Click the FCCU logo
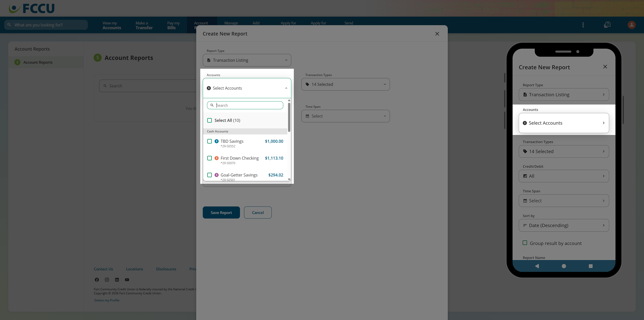The image size is (644, 320). click(31, 8)
